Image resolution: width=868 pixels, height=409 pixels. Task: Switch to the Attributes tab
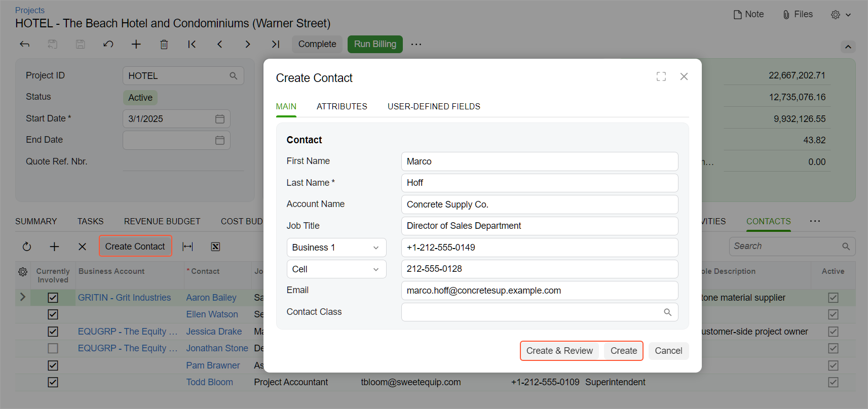point(342,106)
